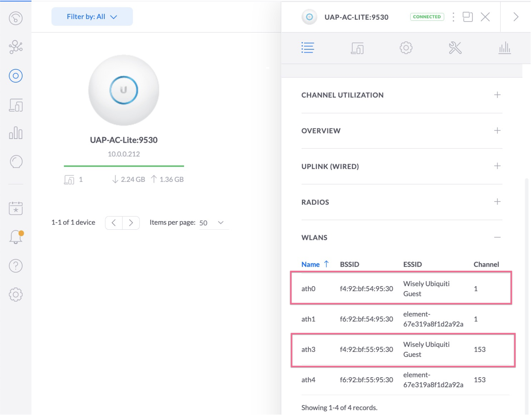Viewport: 532px width, 418px height.
Task: Go to the next page of devices
Action: tap(131, 223)
